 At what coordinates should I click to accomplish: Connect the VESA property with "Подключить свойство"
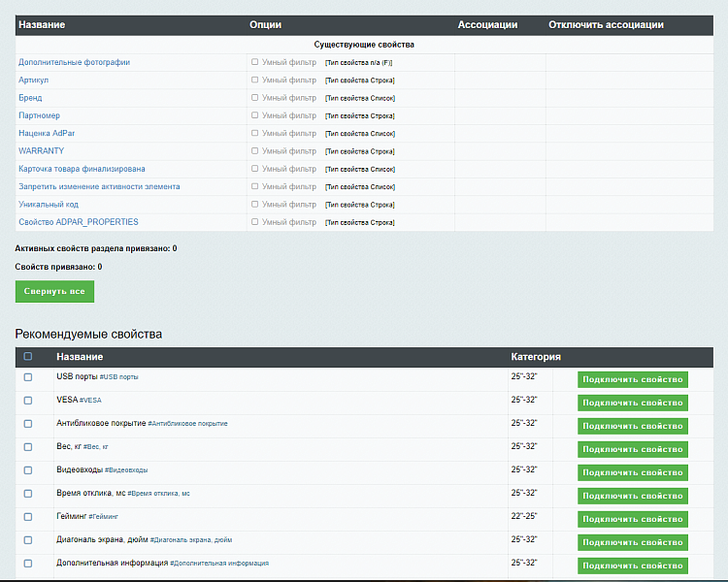[x=632, y=403]
